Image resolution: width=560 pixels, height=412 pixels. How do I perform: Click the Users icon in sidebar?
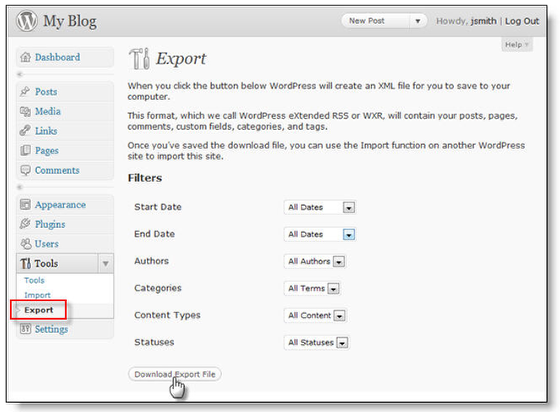(25, 244)
